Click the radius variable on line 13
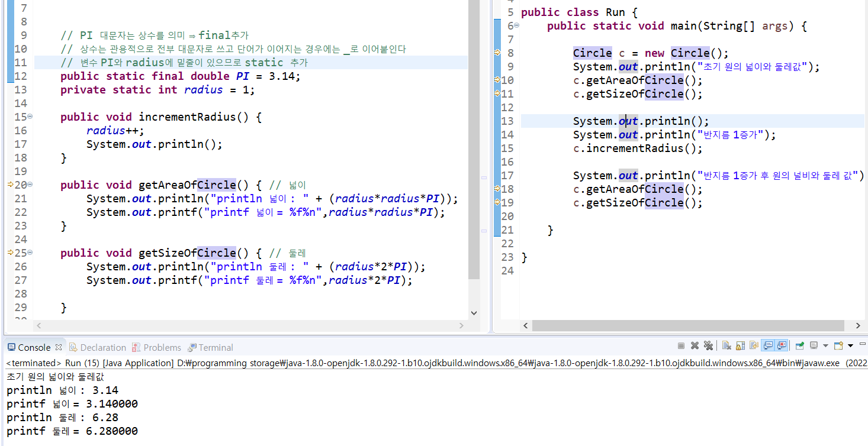This screenshot has height=446, width=868. [x=204, y=90]
